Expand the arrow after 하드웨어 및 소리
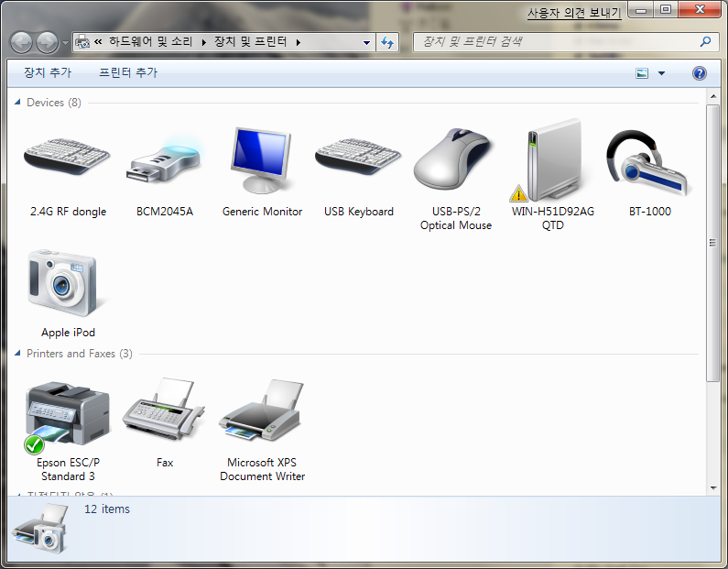 point(203,42)
